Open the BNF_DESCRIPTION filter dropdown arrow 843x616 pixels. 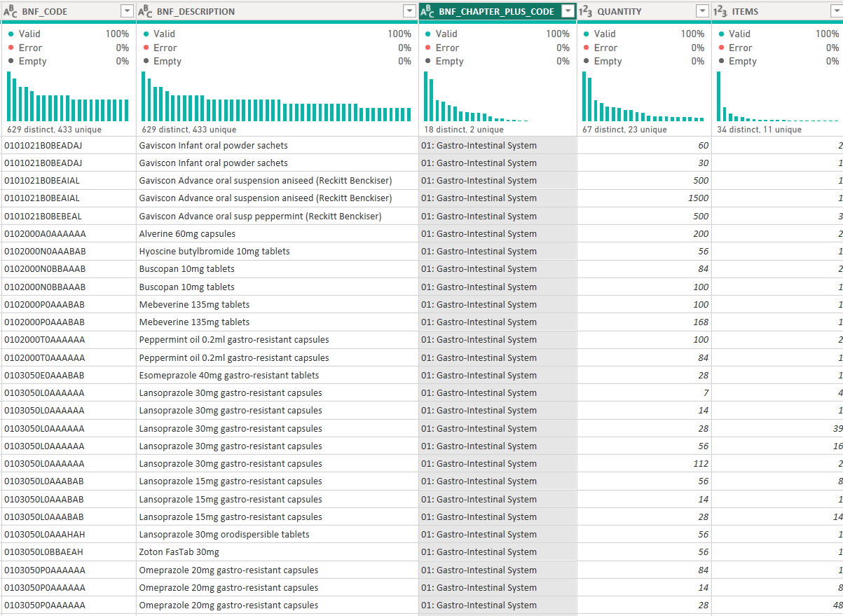pos(409,11)
